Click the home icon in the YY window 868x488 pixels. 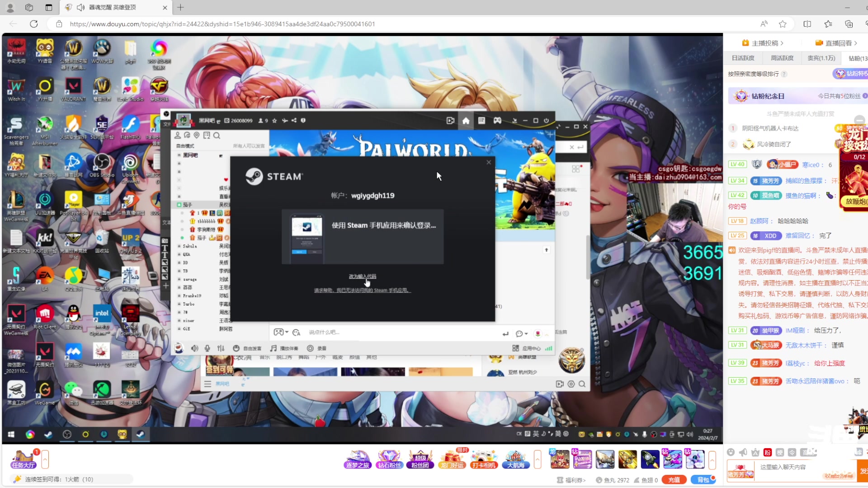click(x=466, y=121)
